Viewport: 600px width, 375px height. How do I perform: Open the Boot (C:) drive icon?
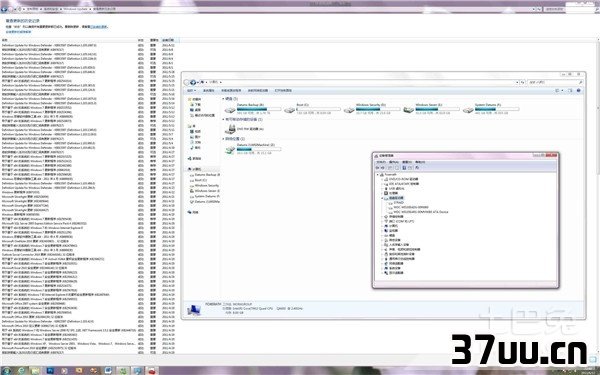coord(290,110)
